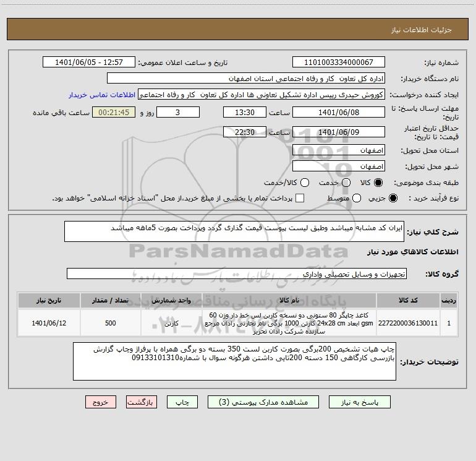The image size is (476, 461).
Task: Click the بازگشت back button
Action: pyautogui.click(x=142, y=402)
